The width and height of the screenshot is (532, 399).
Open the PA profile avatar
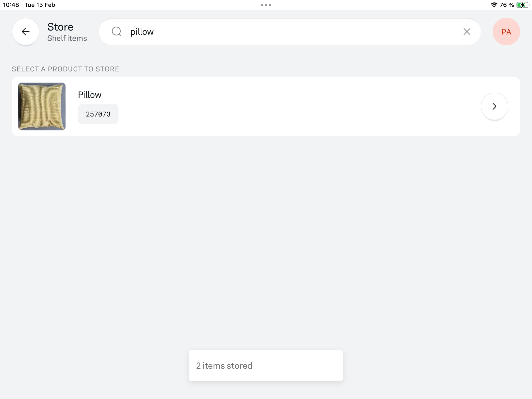(506, 32)
